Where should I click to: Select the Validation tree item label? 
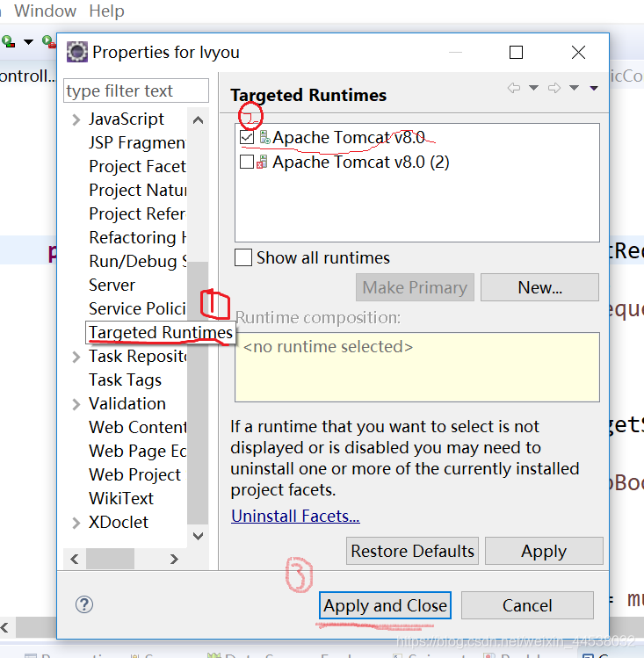pyautogui.click(x=127, y=404)
